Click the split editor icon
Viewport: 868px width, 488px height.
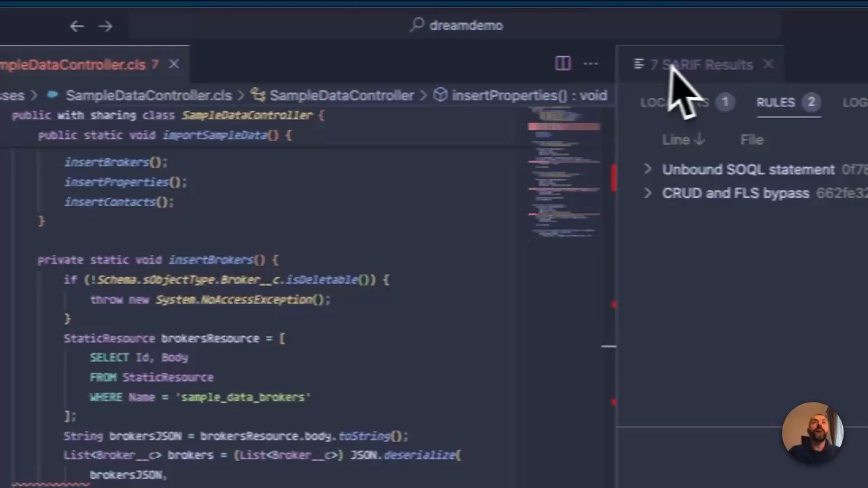[563, 64]
